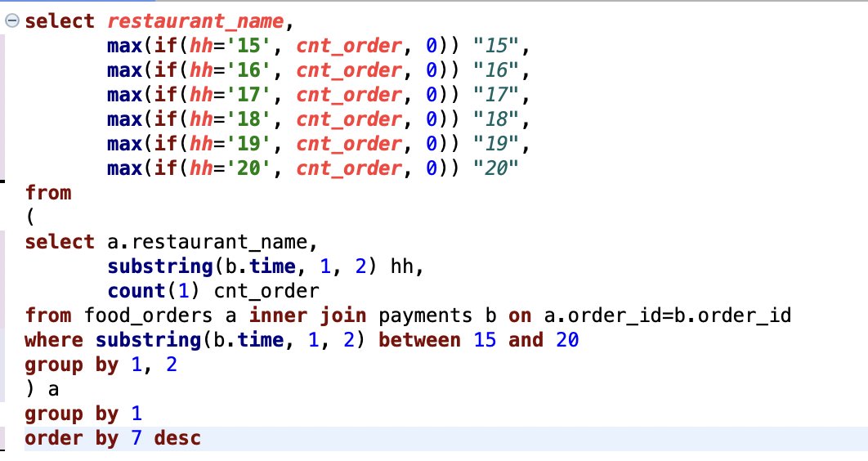Click the count(1) expression
The width and height of the screenshot is (868, 461).
pyautogui.click(x=154, y=290)
